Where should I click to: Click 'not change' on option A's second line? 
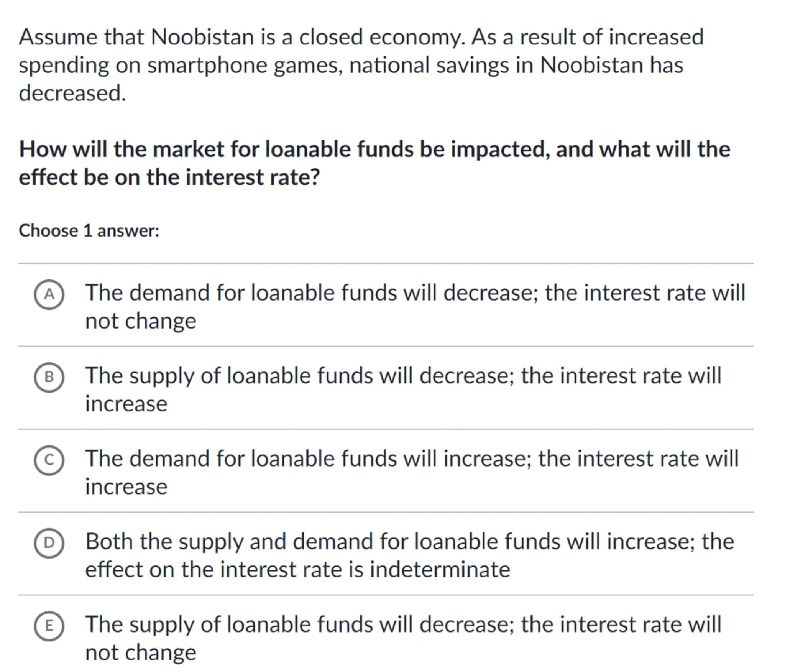click(141, 321)
